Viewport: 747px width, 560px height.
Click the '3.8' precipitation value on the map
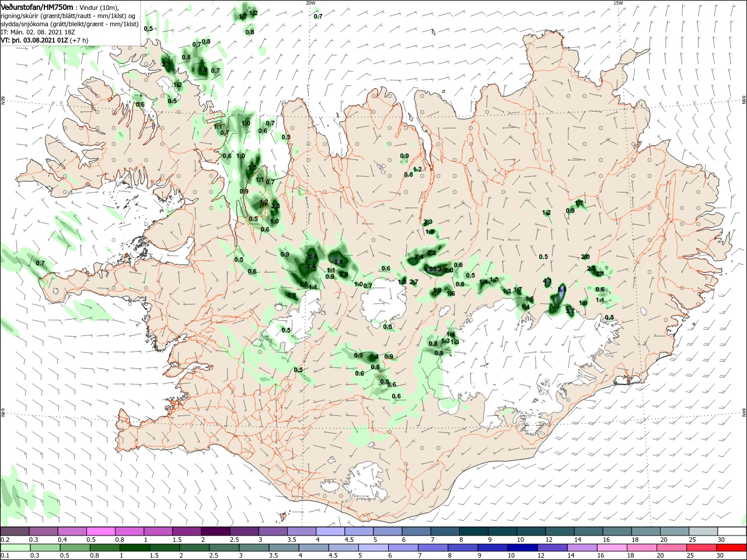point(338,262)
